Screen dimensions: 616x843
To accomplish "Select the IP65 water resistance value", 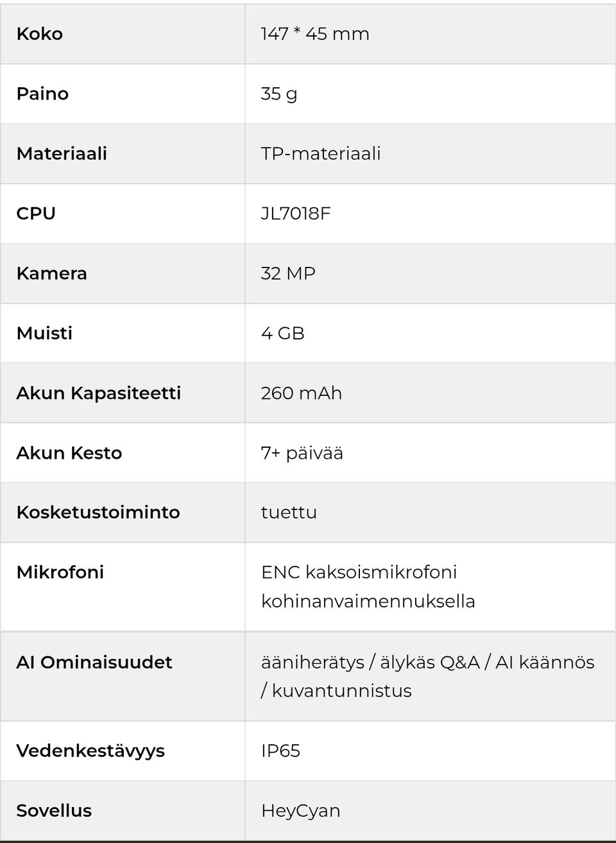I will click(x=280, y=751).
